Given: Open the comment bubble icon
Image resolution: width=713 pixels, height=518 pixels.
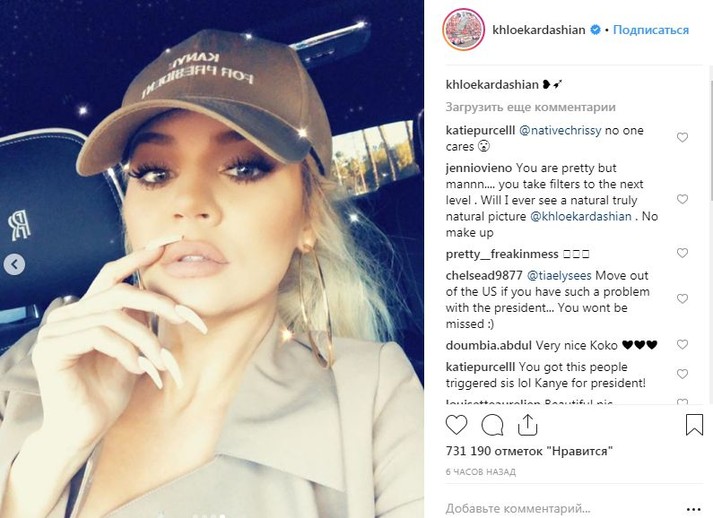Looking at the screenshot, I should (x=492, y=425).
